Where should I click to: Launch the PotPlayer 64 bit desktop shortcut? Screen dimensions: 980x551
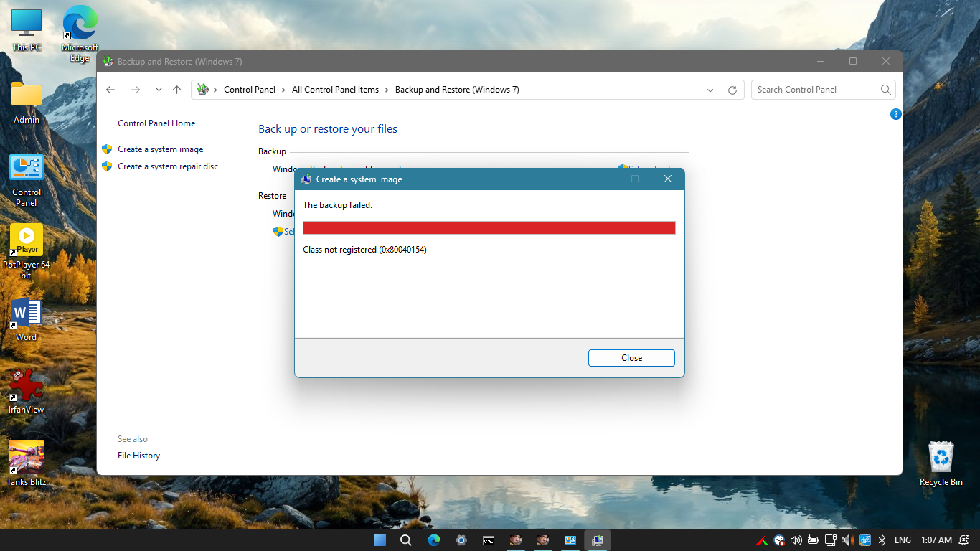click(x=27, y=252)
